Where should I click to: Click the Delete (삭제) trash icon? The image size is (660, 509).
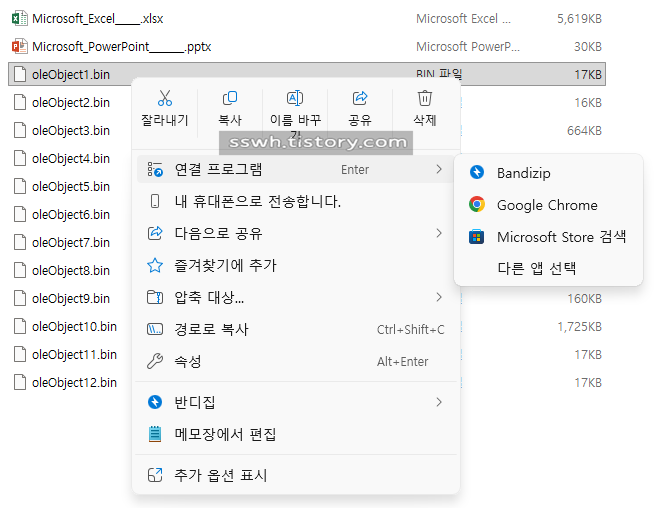tap(425, 98)
